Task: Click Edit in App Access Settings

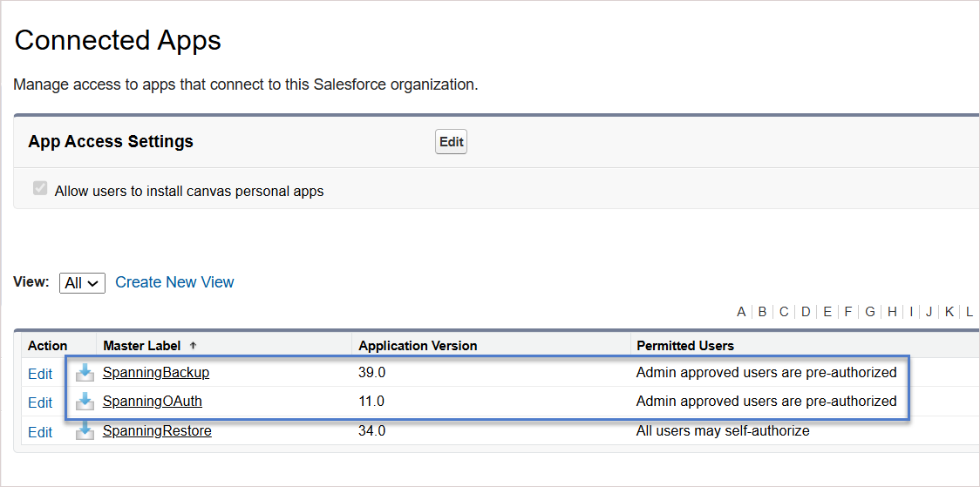Action: (x=452, y=142)
